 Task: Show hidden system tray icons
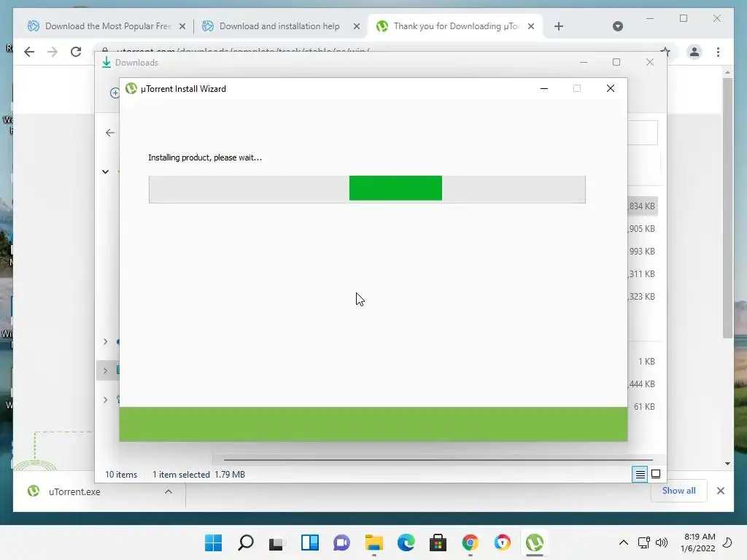tap(623, 542)
